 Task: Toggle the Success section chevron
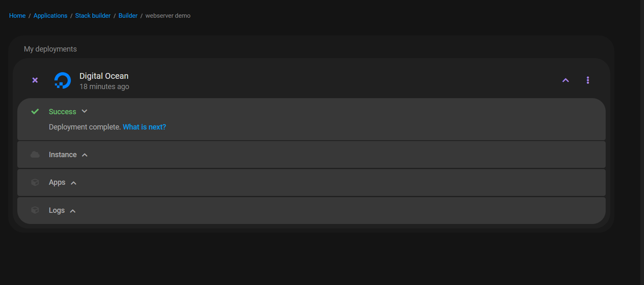tap(84, 111)
